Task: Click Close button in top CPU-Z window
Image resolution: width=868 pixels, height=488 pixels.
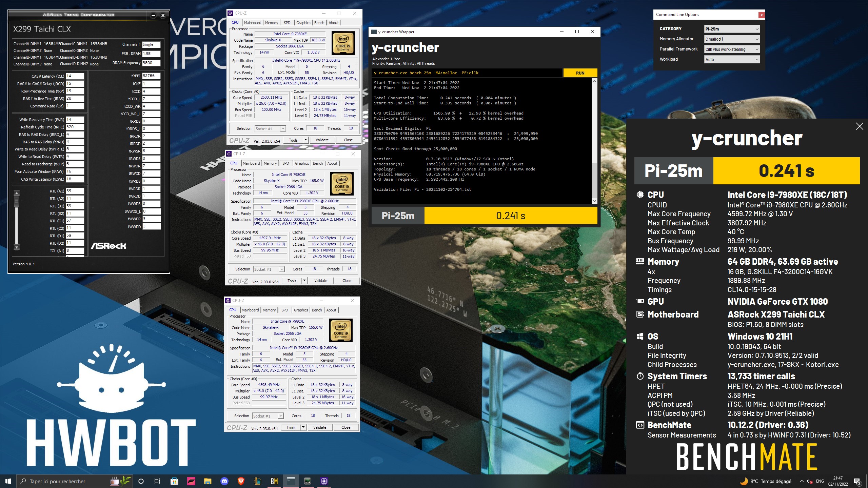Action: point(348,140)
